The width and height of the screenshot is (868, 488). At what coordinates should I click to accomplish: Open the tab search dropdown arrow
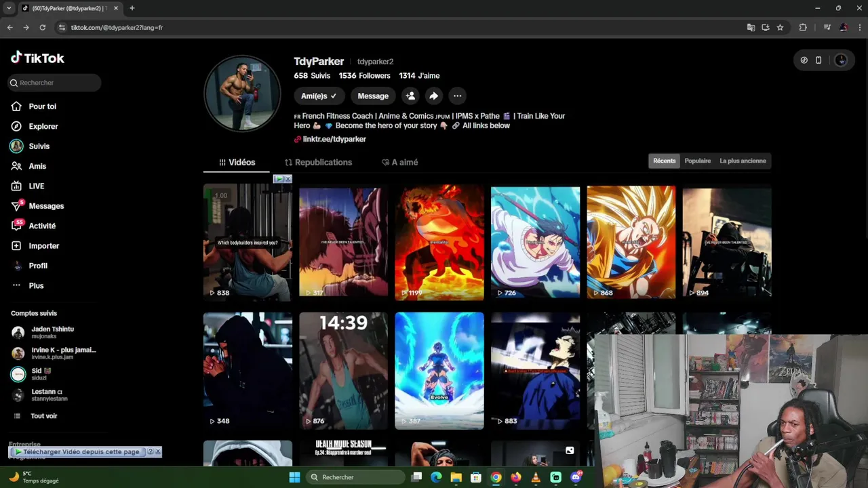(x=9, y=8)
